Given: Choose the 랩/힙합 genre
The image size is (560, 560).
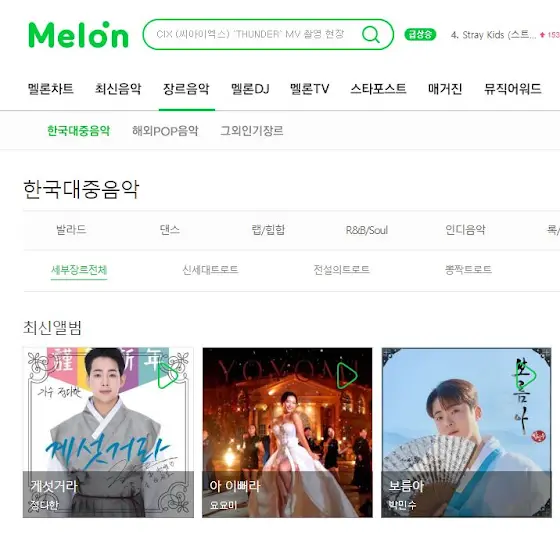Looking at the screenshot, I should [268, 230].
